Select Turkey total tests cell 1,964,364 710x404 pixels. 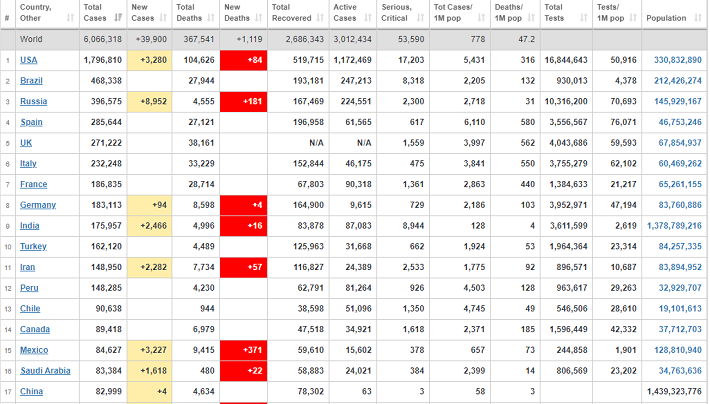[x=566, y=246]
